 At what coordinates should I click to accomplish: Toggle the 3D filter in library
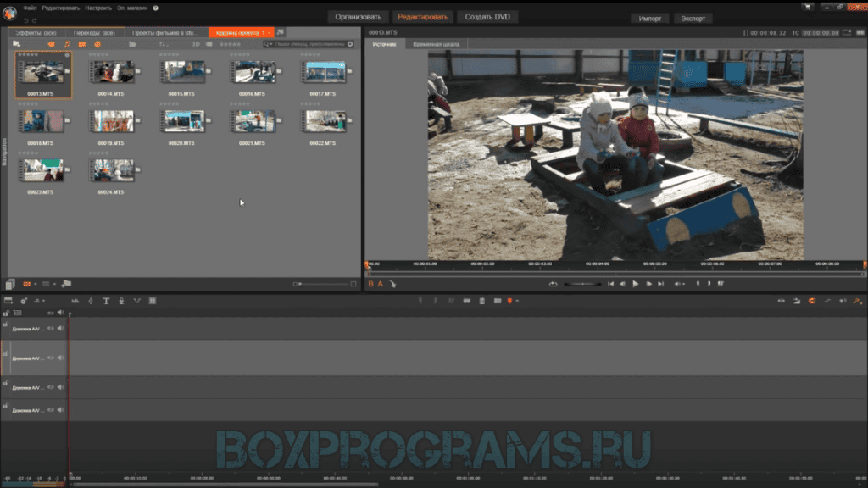point(196,44)
